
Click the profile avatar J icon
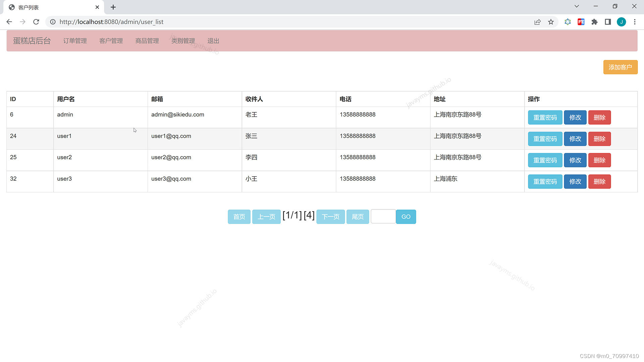tap(621, 22)
